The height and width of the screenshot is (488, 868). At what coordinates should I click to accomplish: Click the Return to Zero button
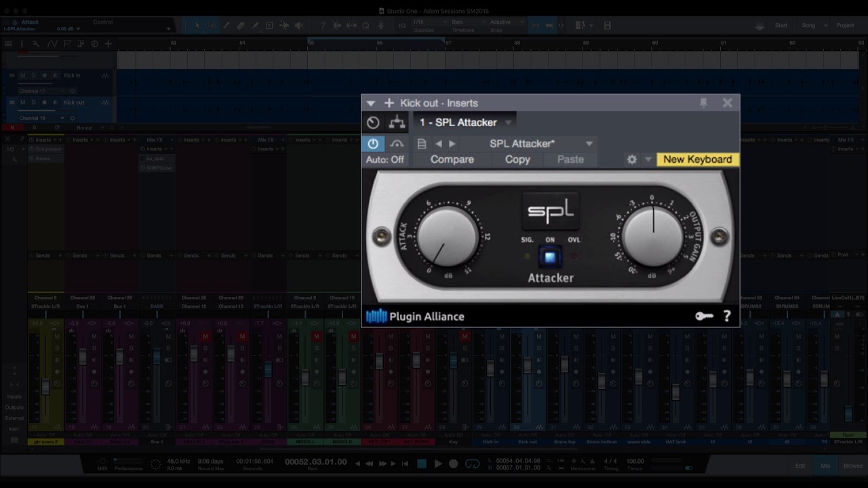405,464
